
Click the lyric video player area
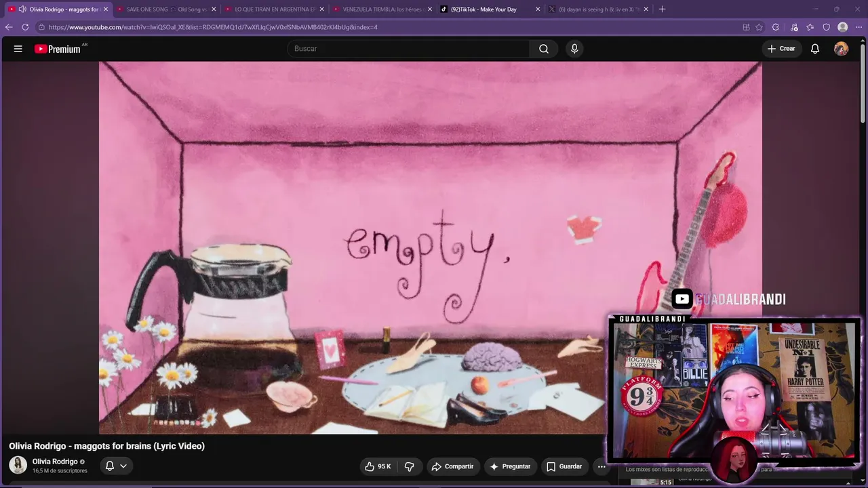(430, 247)
